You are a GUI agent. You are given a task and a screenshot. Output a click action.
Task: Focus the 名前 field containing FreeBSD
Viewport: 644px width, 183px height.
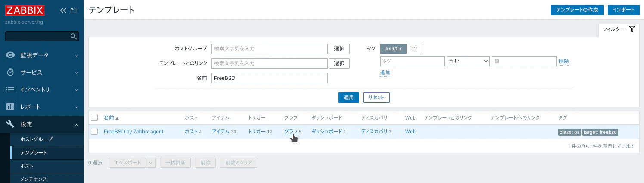coord(269,78)
